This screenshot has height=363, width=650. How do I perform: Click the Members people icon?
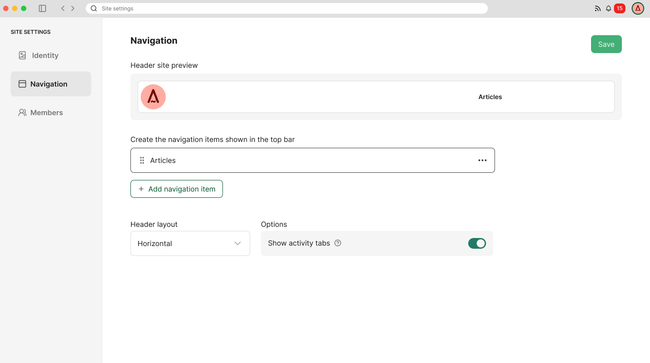[22, 112]
